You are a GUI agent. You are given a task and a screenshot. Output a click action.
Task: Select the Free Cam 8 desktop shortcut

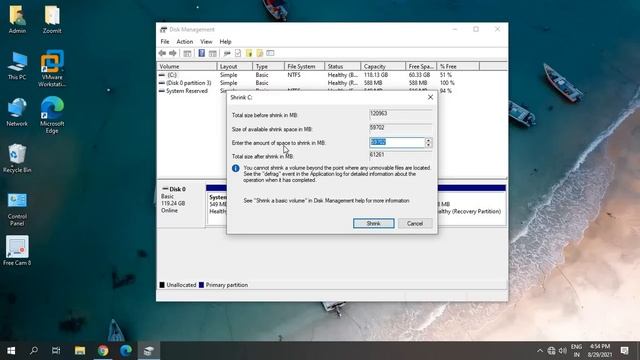point(17,251)
